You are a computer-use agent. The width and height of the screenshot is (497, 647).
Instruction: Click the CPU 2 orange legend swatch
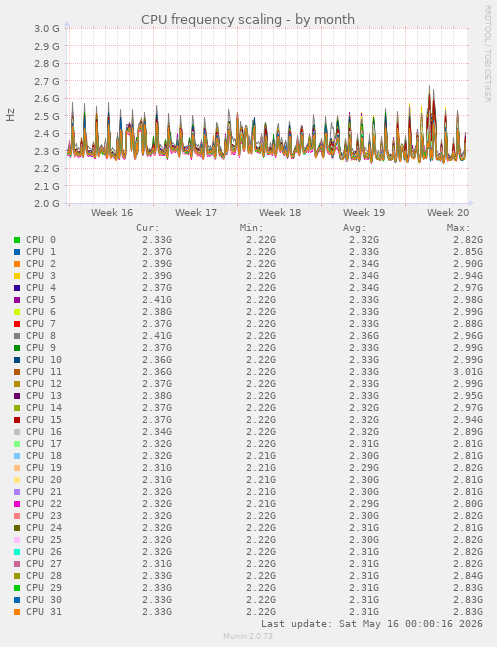17,264
